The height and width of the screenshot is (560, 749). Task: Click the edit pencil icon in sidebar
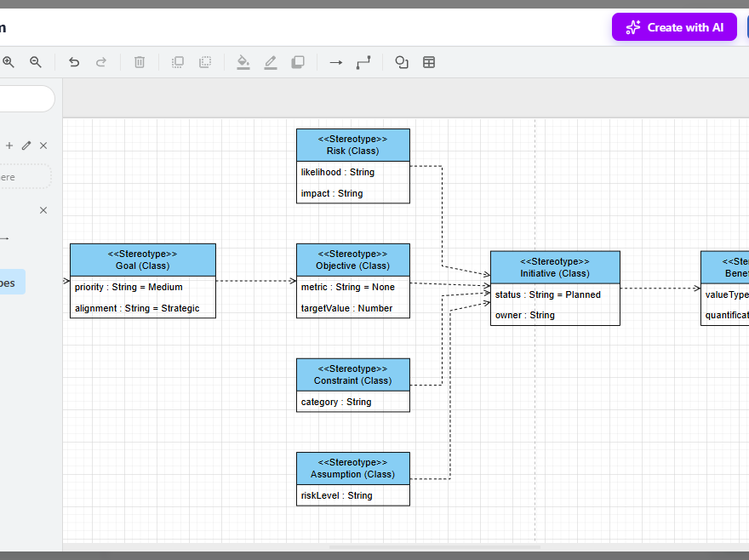26,146
